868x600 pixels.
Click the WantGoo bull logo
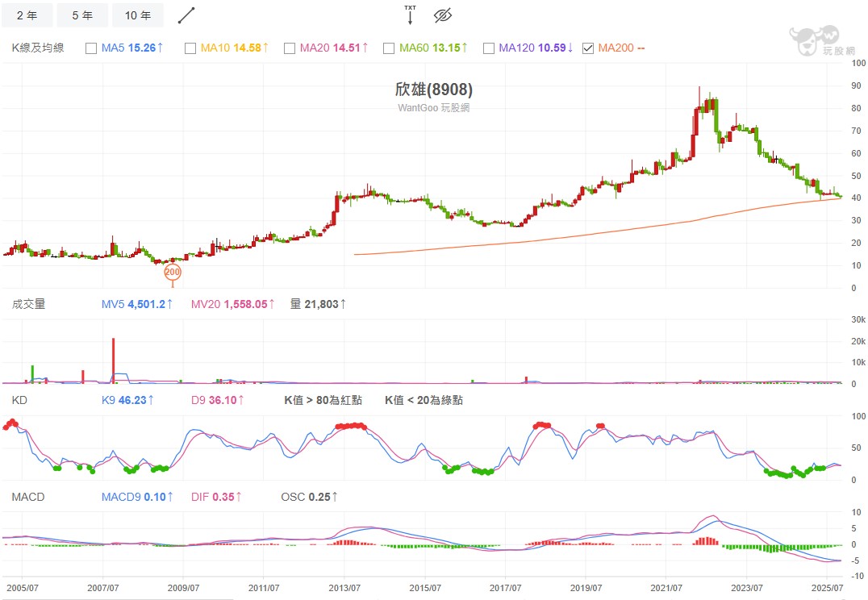point(815,40)
